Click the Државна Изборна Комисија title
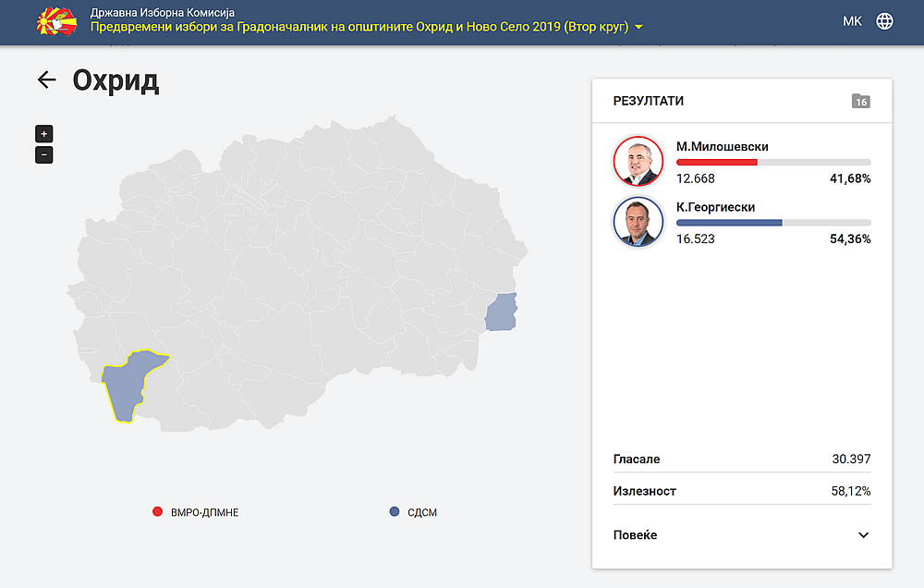 163,13
